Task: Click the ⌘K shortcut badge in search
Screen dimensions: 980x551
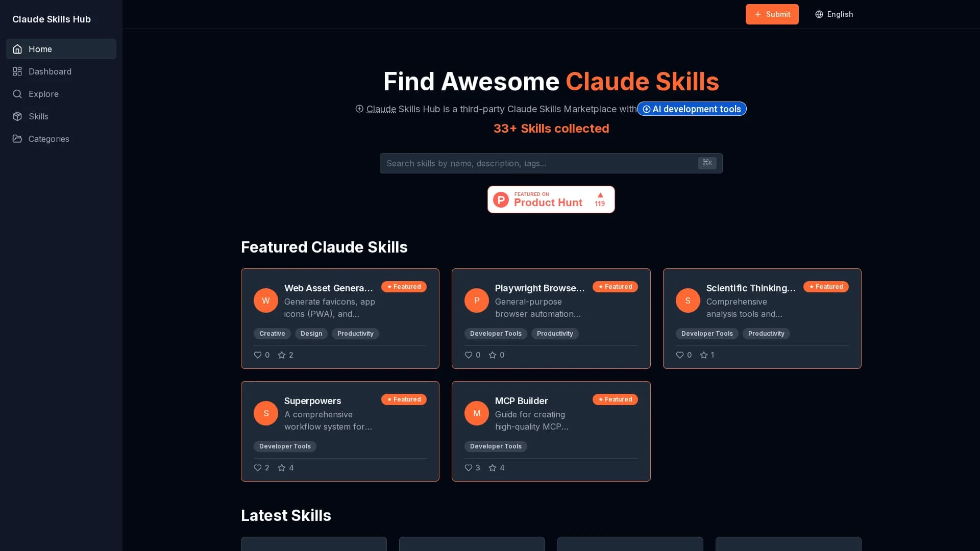Action: point(707,163)
